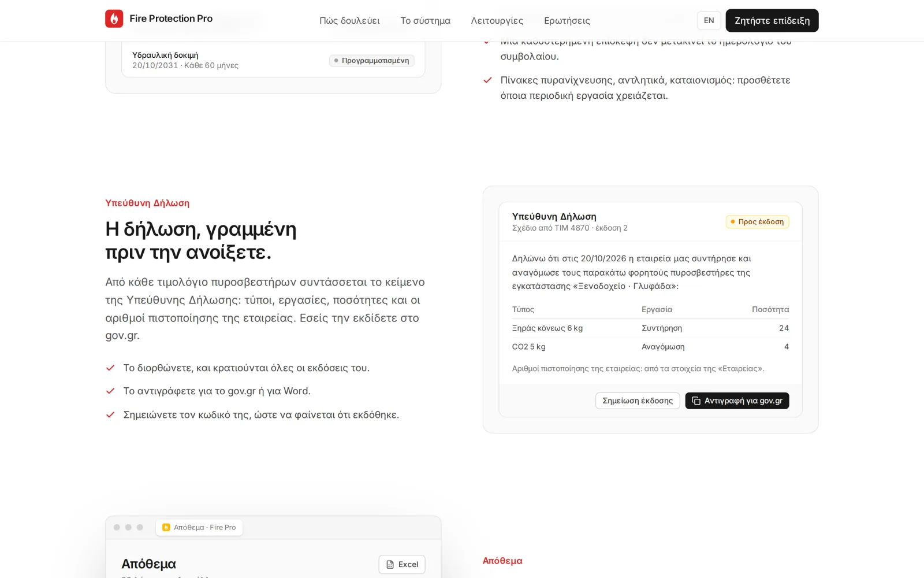Viewport: 924px width, 578px height.
Task: Click the Αριθμοί πιστοποίησης της εταιρείας note
Action: pos(638,368)
